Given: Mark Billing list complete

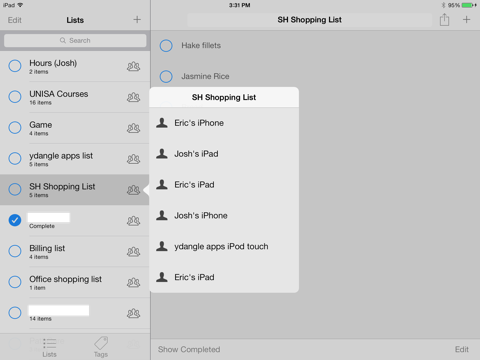Looking at the screenshot, I should coord(15,251).
